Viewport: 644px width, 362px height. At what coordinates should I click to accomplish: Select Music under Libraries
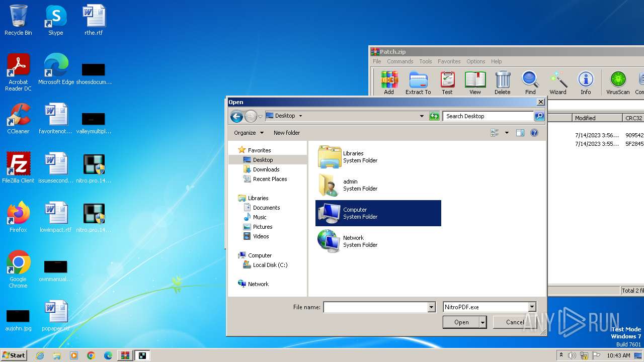pos(260,217)
